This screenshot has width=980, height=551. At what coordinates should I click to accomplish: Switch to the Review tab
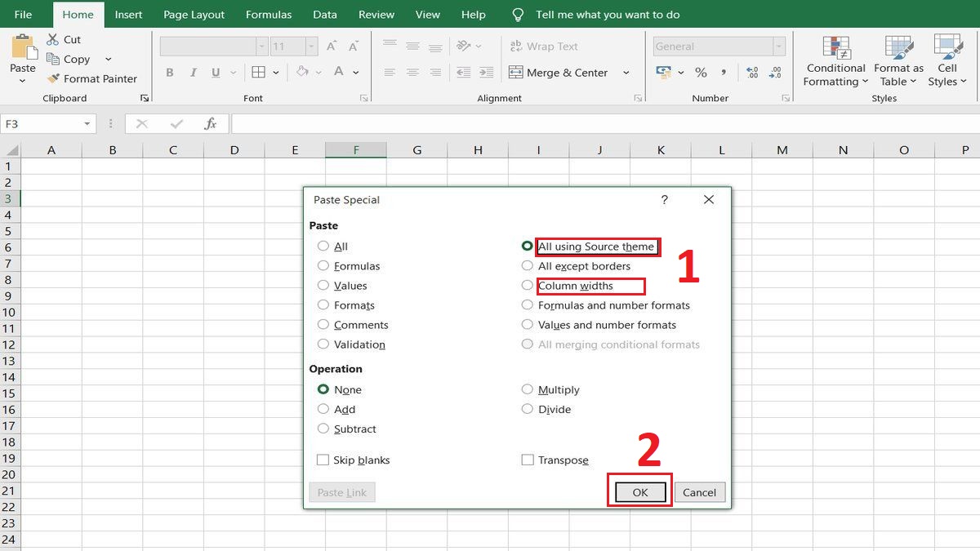tap(376, 15)
